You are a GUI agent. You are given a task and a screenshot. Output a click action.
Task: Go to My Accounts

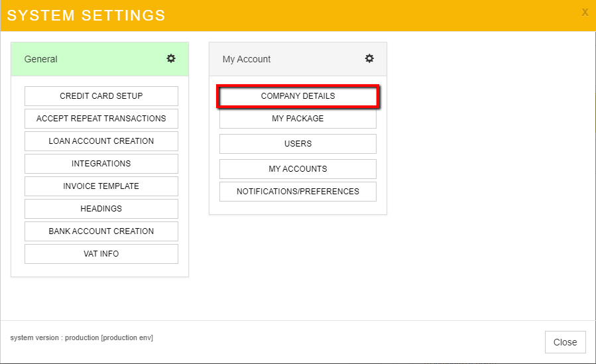[x=298, y=169]
